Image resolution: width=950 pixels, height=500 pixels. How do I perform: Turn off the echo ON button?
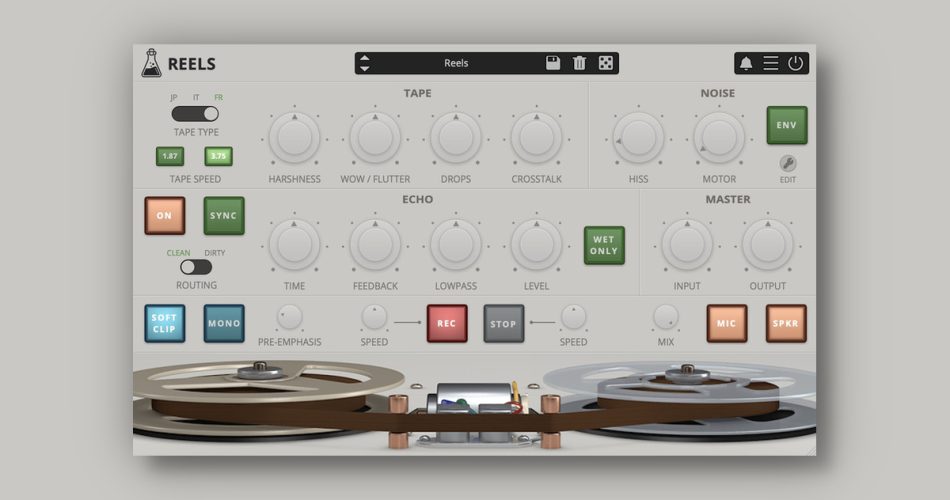164,215
